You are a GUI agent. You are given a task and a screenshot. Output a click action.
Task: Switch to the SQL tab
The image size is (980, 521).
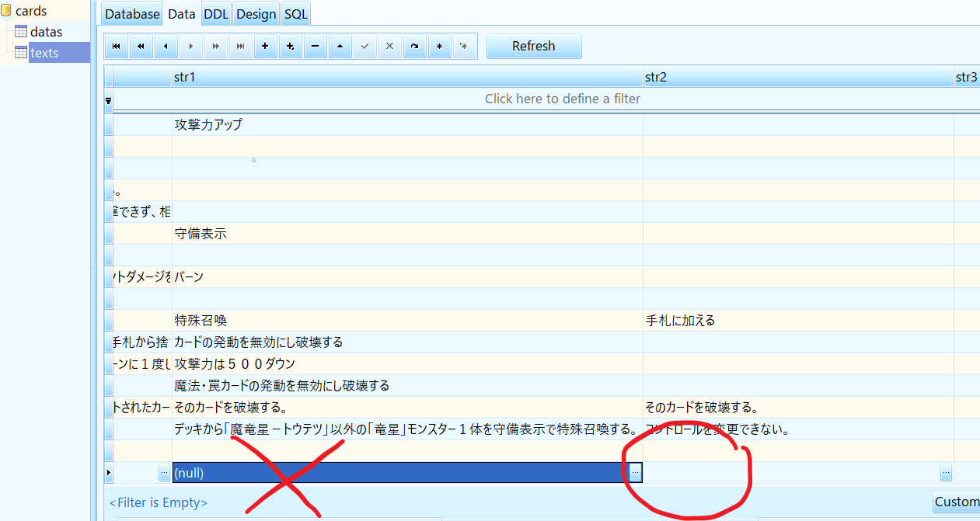(295, 13)
